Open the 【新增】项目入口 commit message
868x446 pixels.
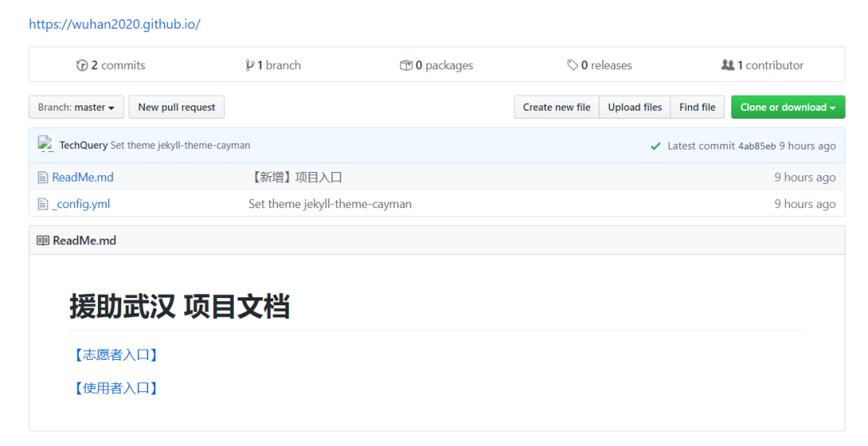[x=296, y=177]
